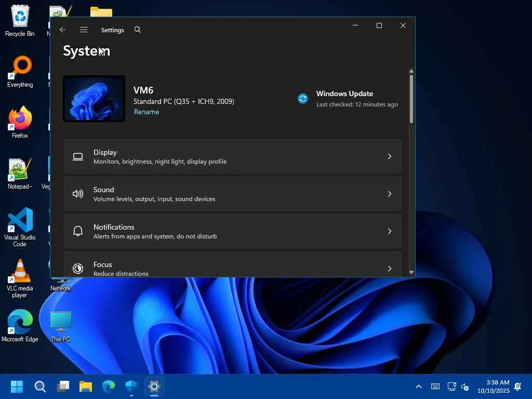Click the VM6 desktop wallpaper thumbnail
This screenshot has width=532, height=399.
coord(94,99)
